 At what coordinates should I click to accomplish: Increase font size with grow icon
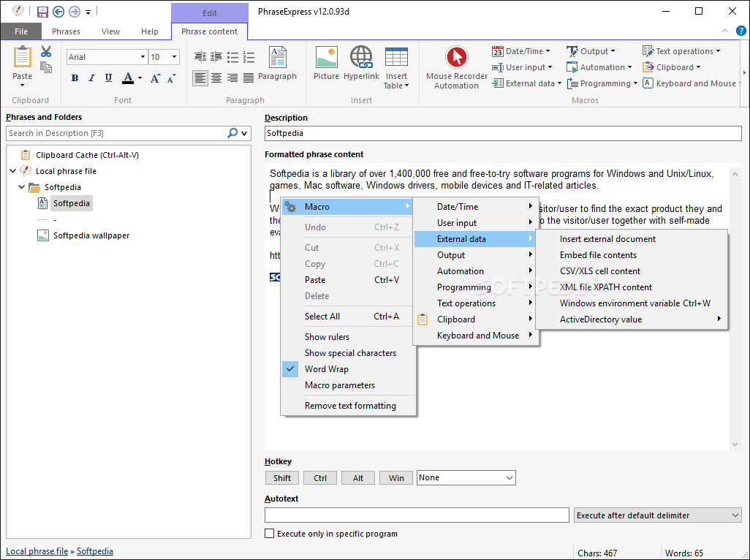click(155, 78)
